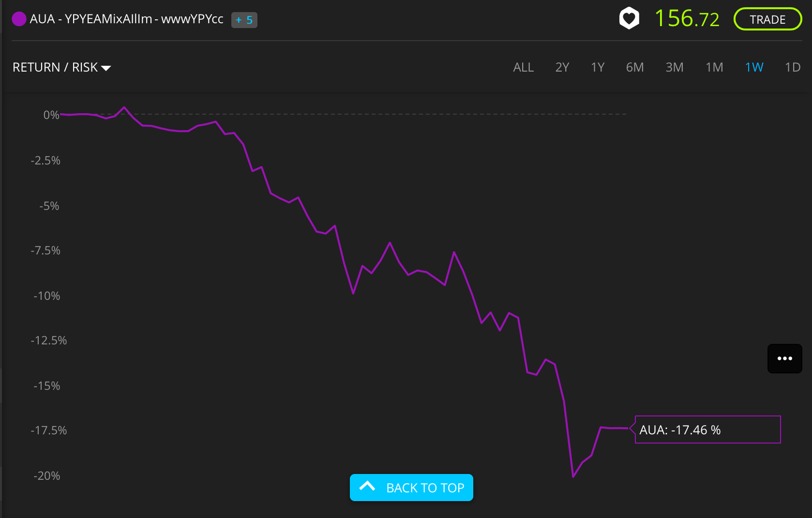The width and height of the screenshot is (812, 518).
Task: Click the 156.72 price value
Action: click(687, 19)
